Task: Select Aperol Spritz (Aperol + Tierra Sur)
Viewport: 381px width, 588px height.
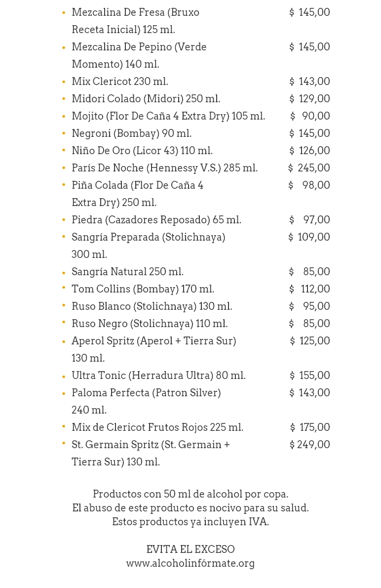Action: tap(153, 341)
